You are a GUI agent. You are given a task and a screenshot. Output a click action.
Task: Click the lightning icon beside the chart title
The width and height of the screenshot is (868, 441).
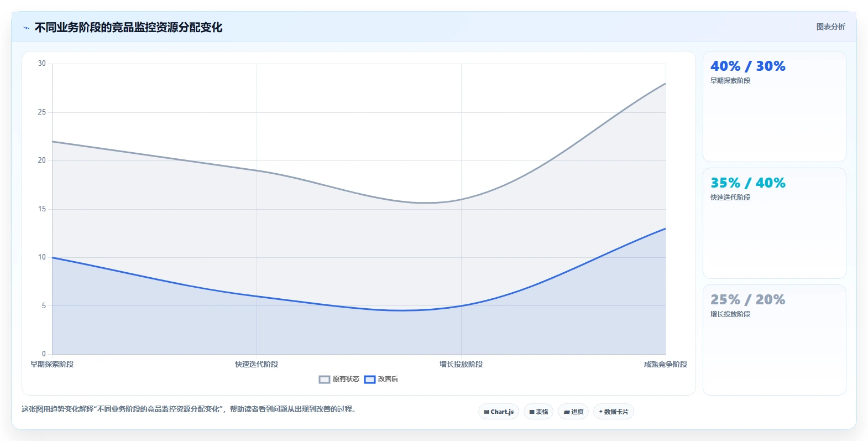tap(26, 28)
